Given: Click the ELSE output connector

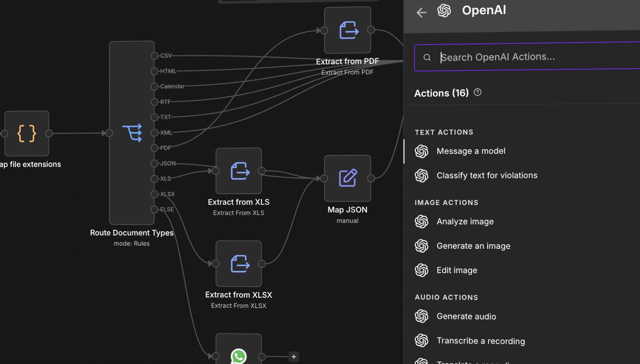Looking at the screenshot, I should click(154, 209).
